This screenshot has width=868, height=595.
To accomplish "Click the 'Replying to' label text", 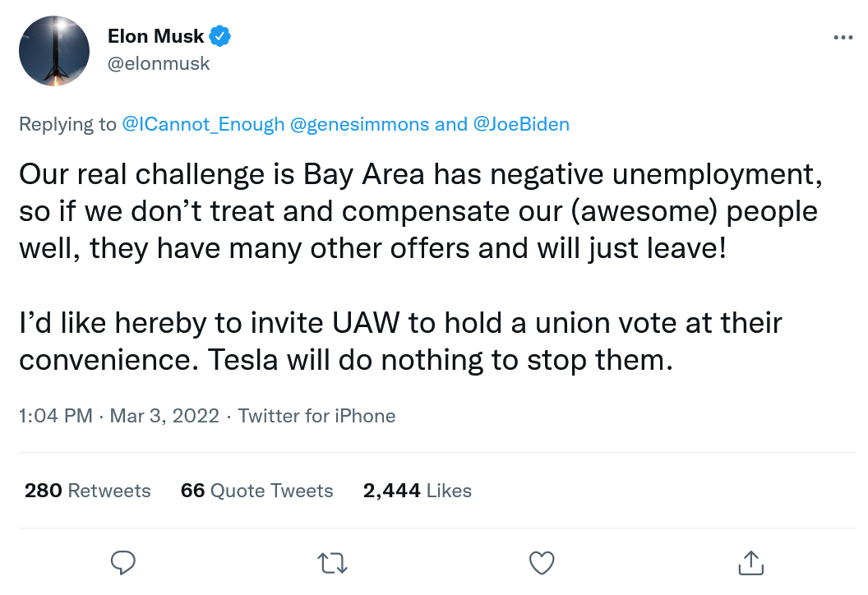I will click(x=67, y=124).
